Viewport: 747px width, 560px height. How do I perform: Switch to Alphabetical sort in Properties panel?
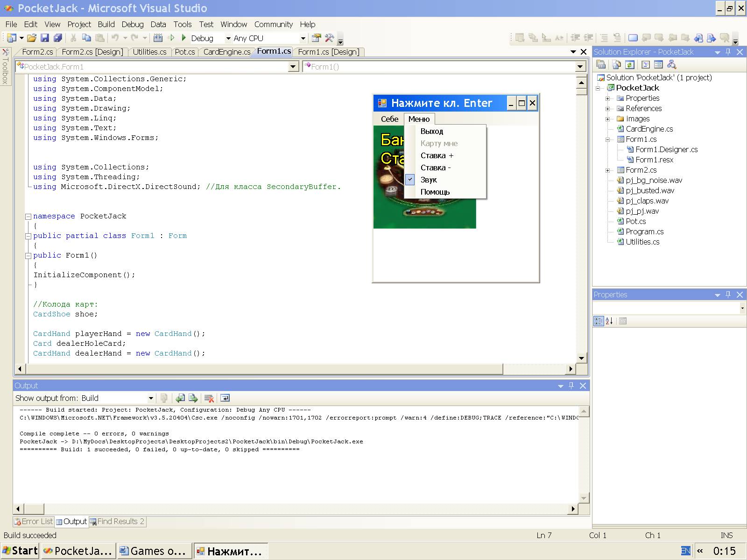point(609,321)
